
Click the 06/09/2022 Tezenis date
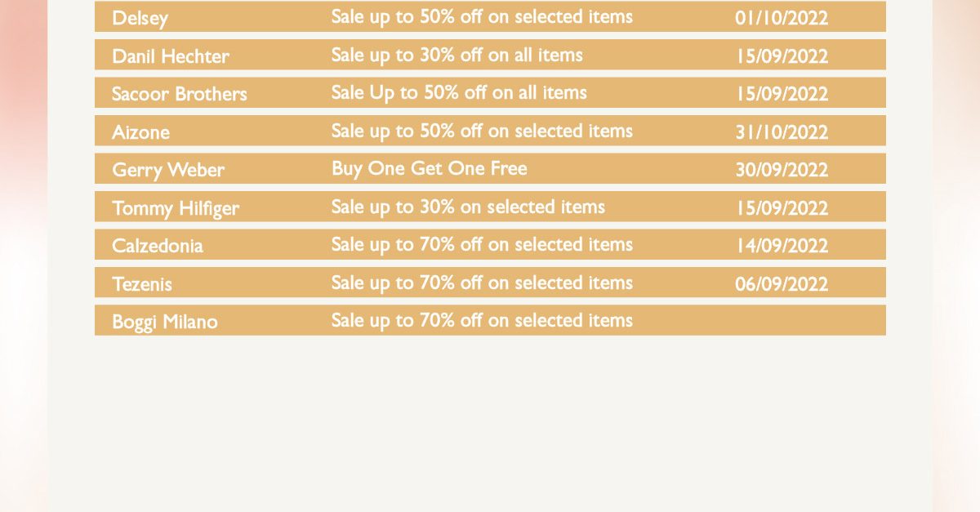pos(782,284)
